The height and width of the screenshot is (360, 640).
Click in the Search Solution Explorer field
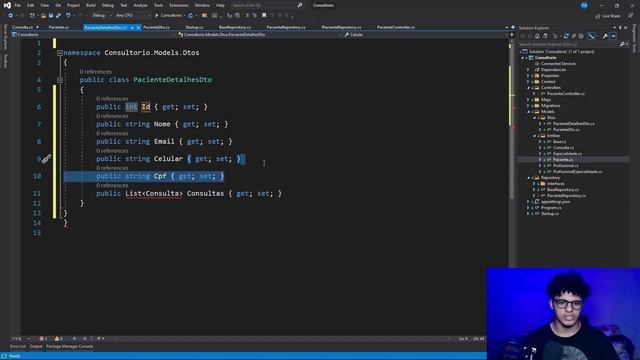568,44
